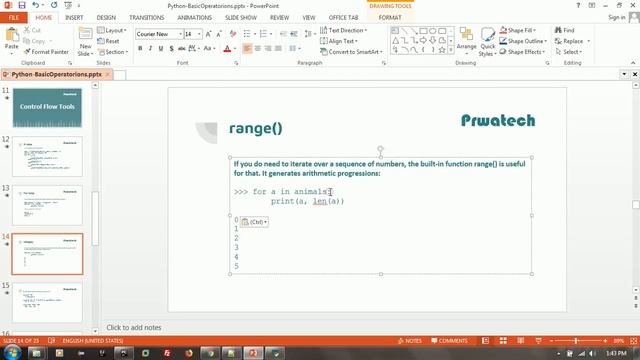Click the Cut scissors command
This screenshot has width=640, height=360.
tap(32, 30)
